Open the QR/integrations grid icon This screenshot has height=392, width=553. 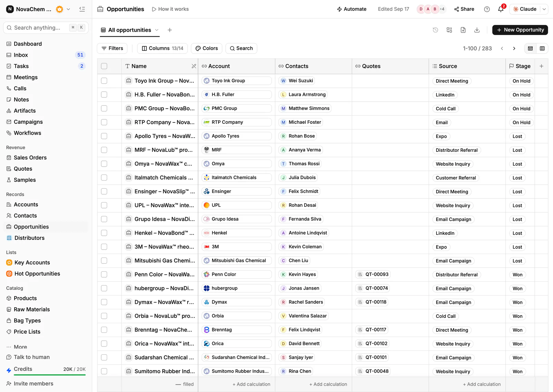point(449,30)
